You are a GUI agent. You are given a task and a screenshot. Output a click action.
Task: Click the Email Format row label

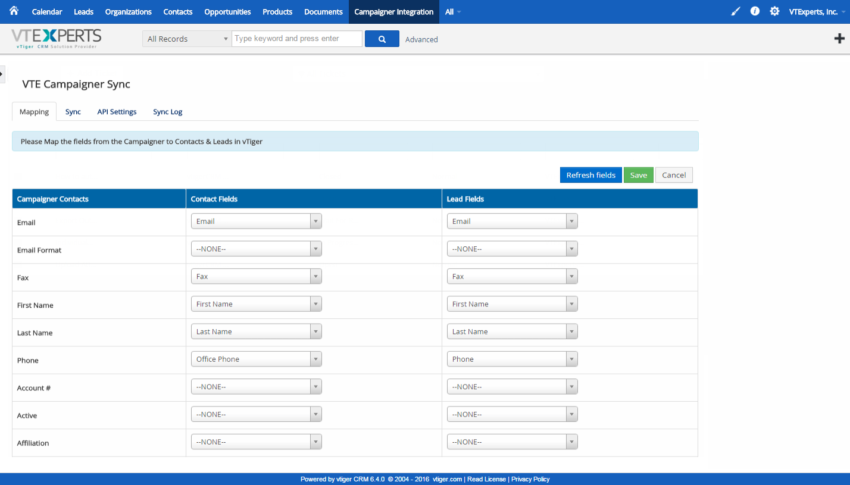tap(39, 250)
